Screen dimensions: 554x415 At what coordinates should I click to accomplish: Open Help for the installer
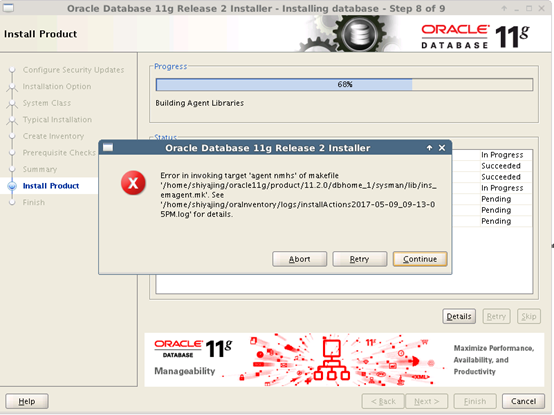click(x=27, y=401)
